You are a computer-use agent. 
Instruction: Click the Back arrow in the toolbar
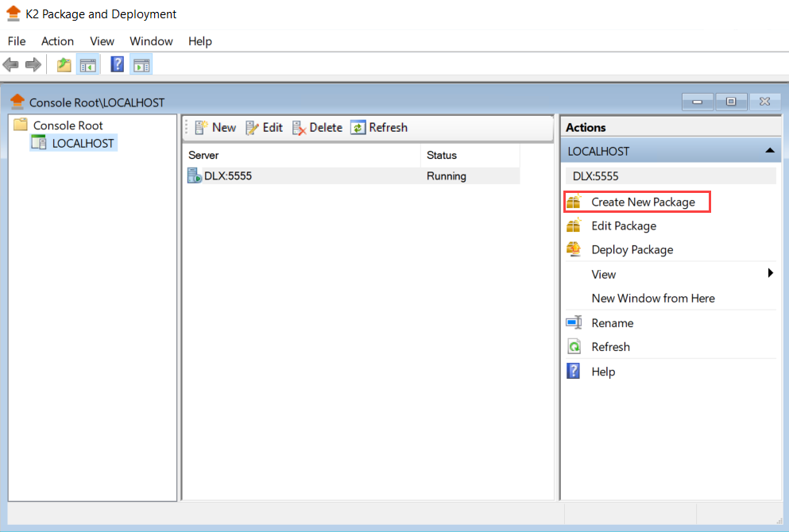pos(11,65)
